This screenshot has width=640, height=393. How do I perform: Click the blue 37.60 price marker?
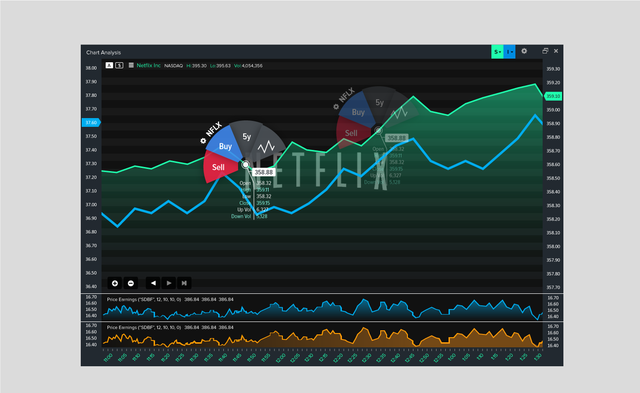tap(91, 122)
